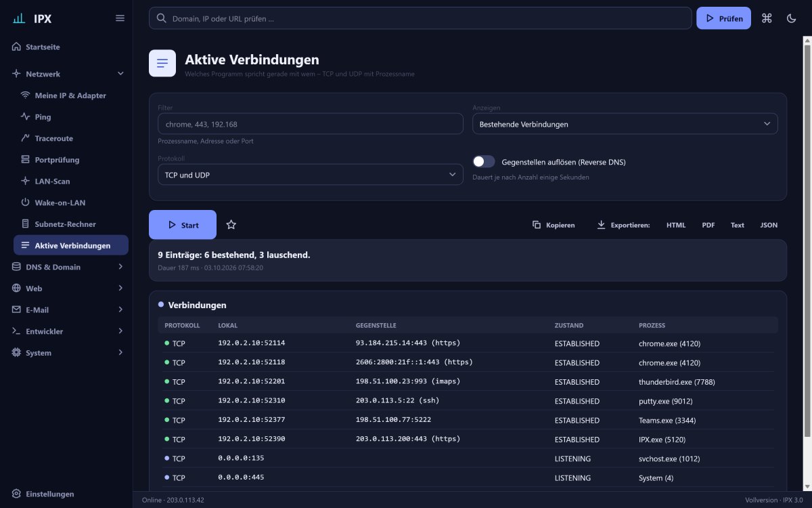The height and width of the screenshot is (508, 812).
Task: Select Aktive Verbindungen menu item
Action: point(71,245)
